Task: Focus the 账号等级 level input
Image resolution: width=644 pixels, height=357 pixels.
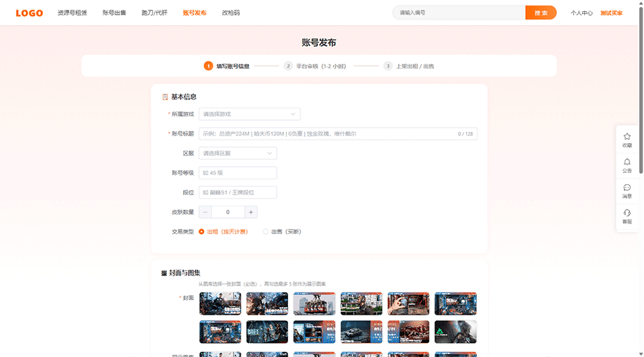Action: [x=238, y=173]
